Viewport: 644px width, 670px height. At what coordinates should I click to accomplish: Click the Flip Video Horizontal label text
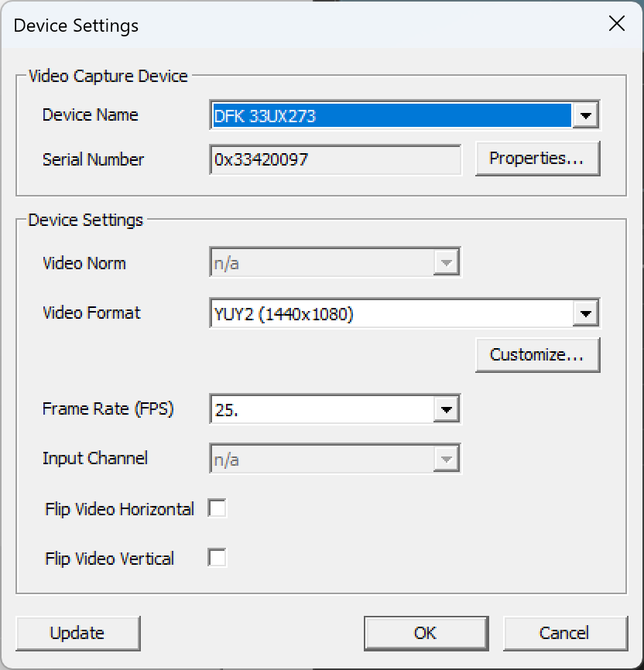[119, 509]
